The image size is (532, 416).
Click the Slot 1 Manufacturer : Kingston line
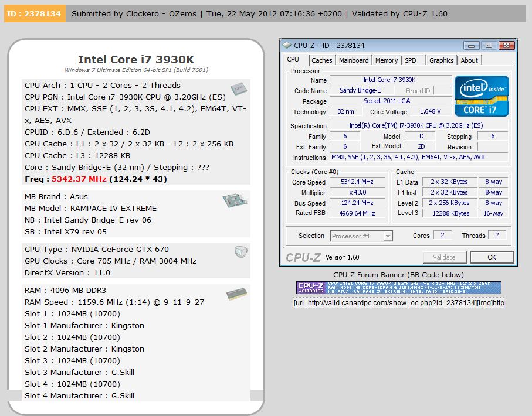click(x=84, y=326)
